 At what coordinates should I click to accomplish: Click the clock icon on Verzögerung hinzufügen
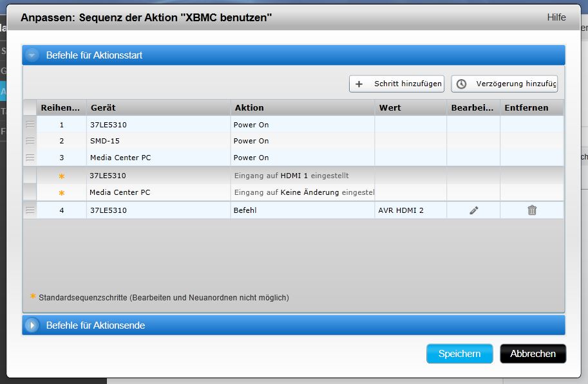462,84
